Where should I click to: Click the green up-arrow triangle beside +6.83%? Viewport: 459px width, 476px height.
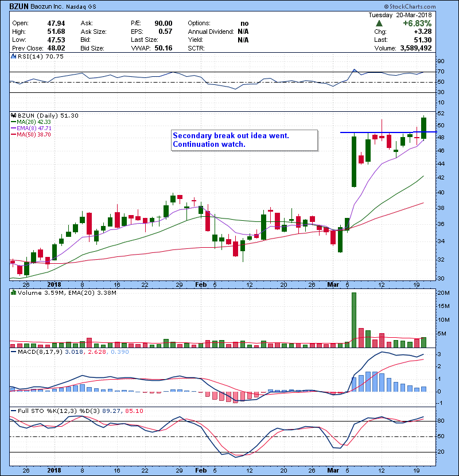379,24
